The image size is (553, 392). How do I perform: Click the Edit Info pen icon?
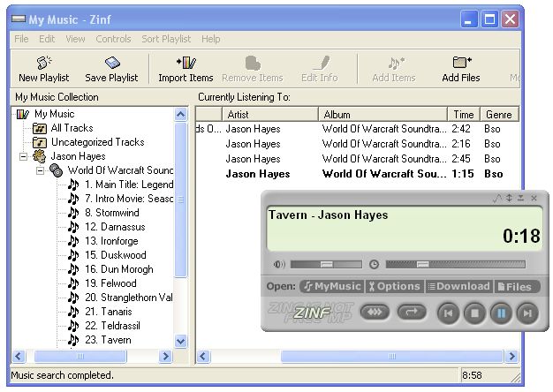pyautogui.click(x=321, y=63)
